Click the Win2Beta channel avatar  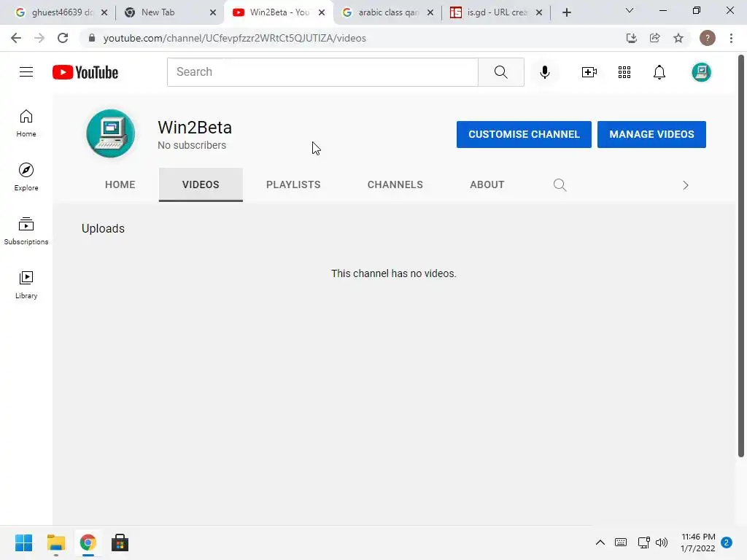coord(111,133)
